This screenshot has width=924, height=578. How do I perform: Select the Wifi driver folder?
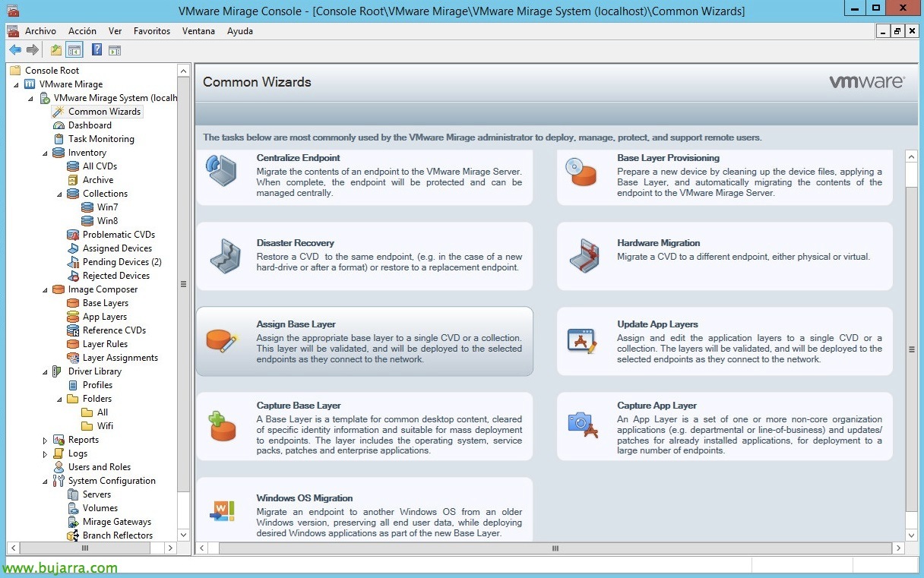point(105,426)
